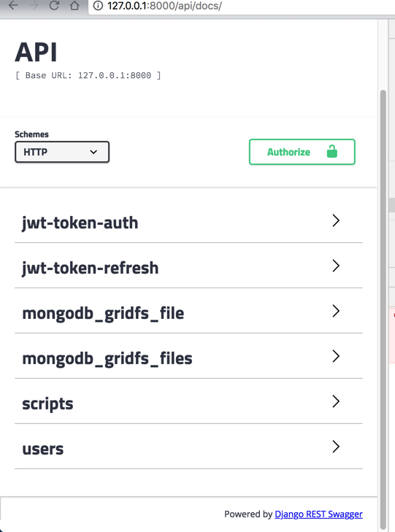Expand the mongodb_gridfs_file chevron arrow
Viewport: 395px width, 532px height.
336,311
